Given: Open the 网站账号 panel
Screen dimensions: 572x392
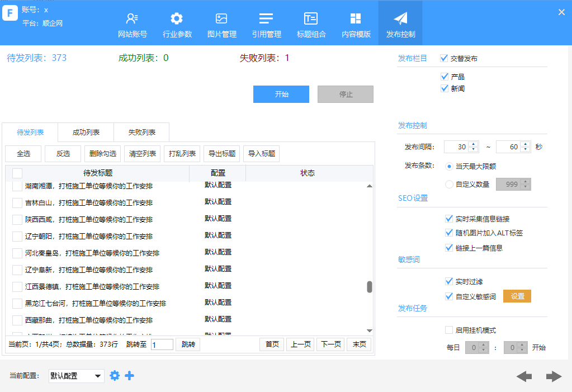Looking at the screenshot, I should click(x=131, y=22).
